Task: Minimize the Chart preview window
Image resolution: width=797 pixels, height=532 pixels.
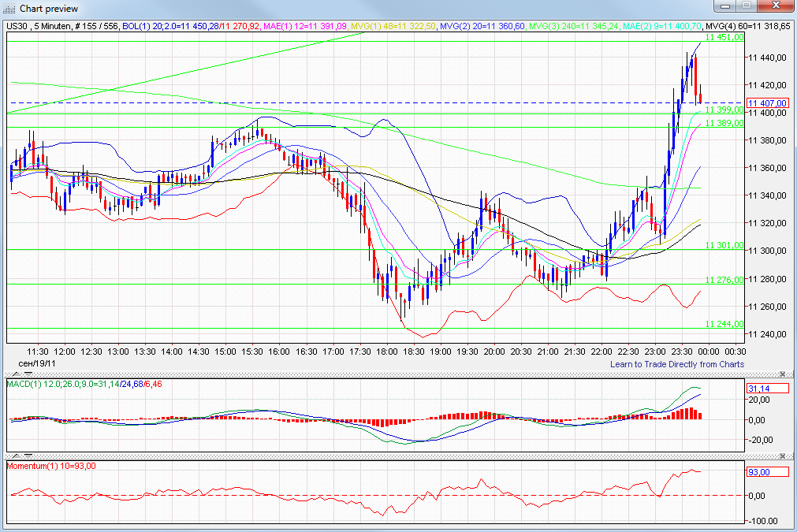Action: (x=725, y=6)
